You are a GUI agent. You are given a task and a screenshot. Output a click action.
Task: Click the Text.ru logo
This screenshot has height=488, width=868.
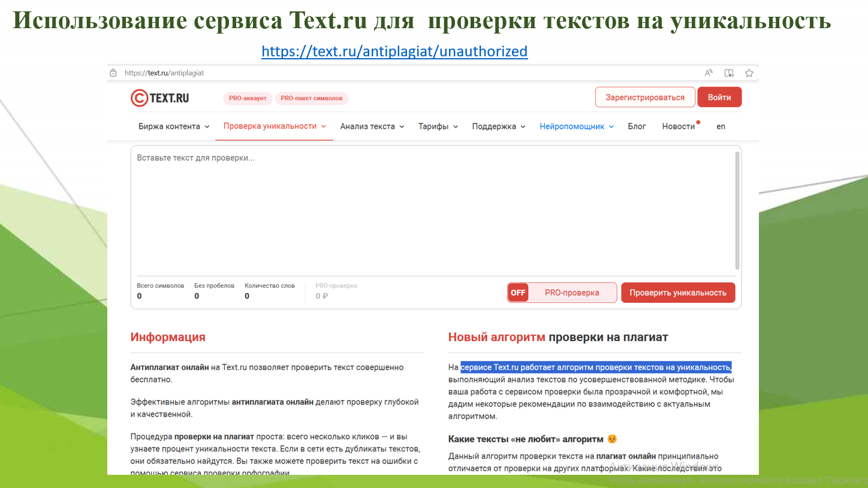point(160,98)
